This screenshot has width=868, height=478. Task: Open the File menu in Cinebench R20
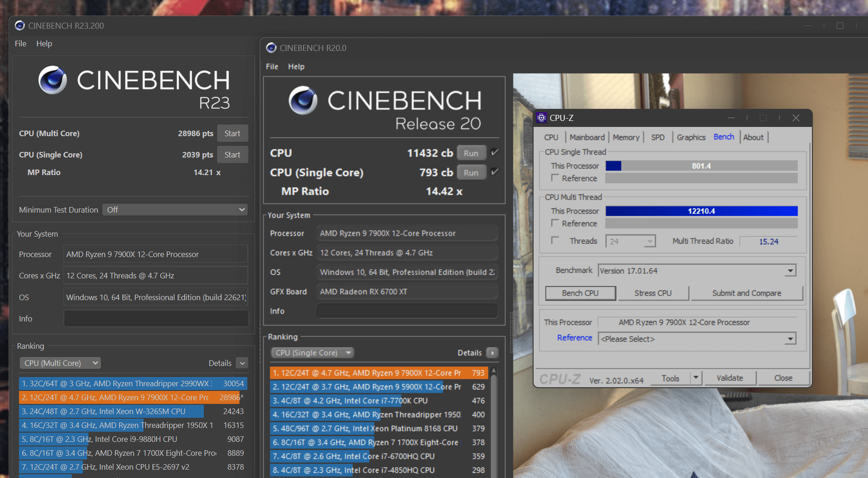[x=272, y=67]
